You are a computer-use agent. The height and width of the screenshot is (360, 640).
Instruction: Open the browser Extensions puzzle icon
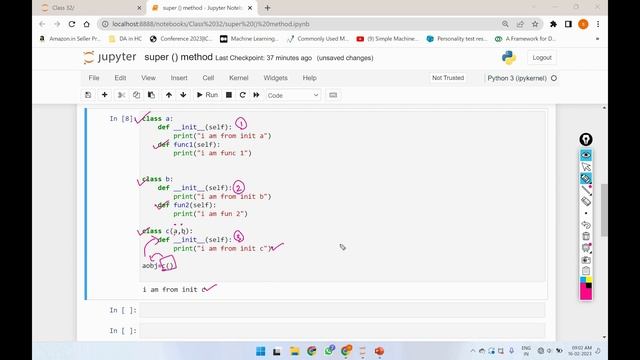(553, 24)
